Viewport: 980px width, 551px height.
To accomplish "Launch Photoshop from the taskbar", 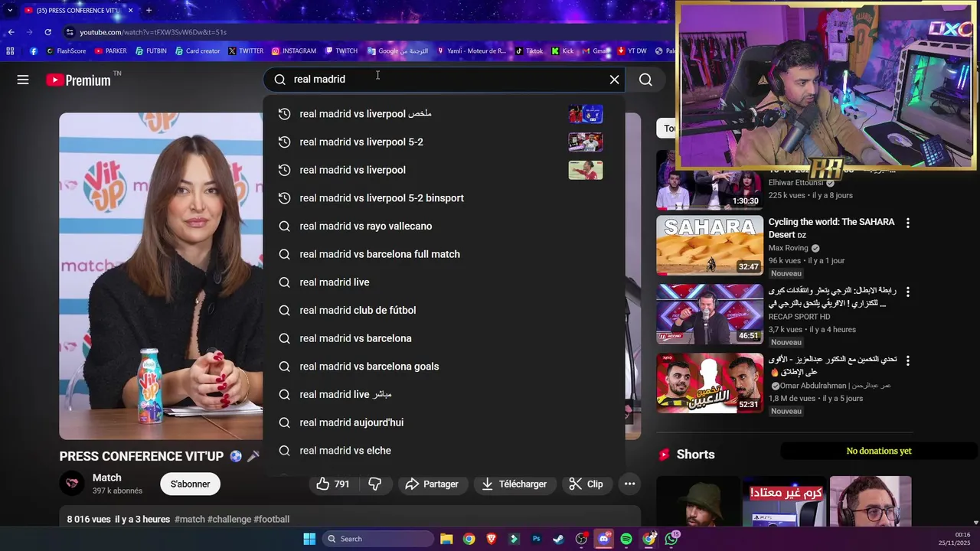I will point(537,539).
